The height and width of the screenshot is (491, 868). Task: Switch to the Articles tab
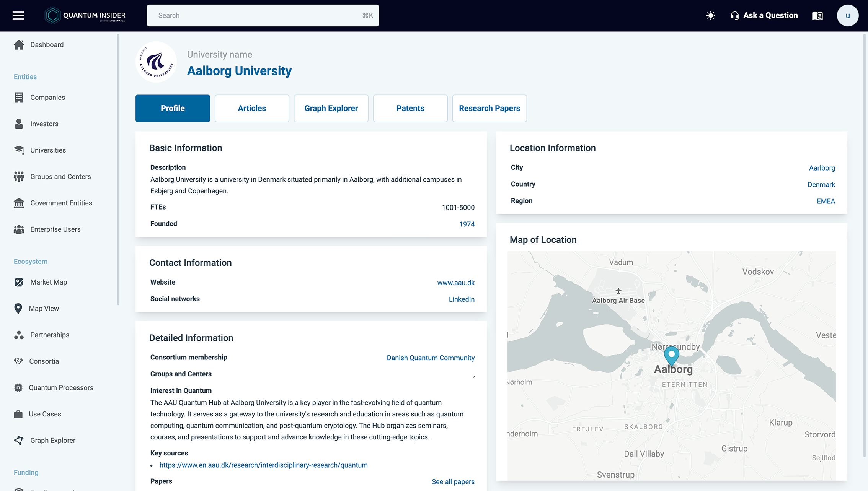pos(252,108)
